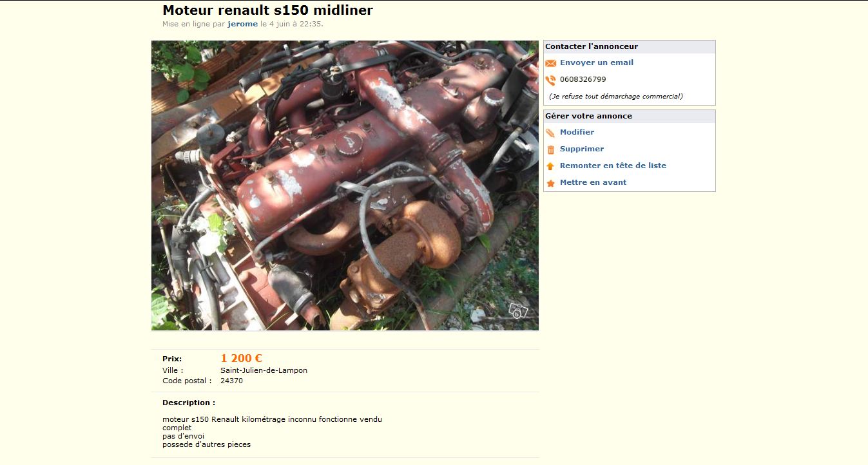
Task: Click the orange up-arrow Remonter icon
Action: tap(550, 166)
